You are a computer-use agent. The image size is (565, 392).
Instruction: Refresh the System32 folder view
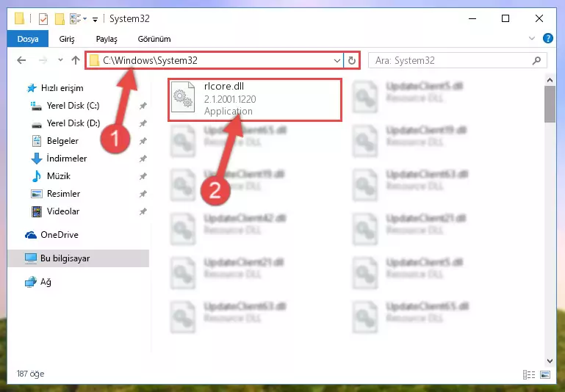click(352, 60)
